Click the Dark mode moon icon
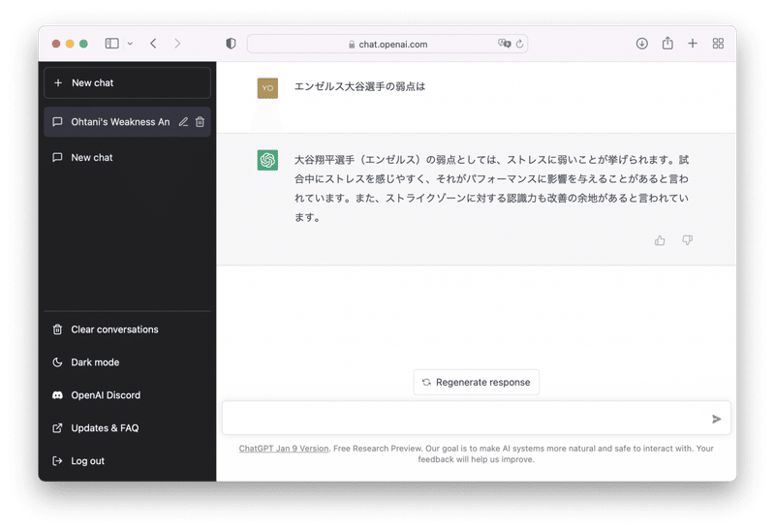Image resolution: width=775 pixels, height=532 pixels. [x=57, y=362]
